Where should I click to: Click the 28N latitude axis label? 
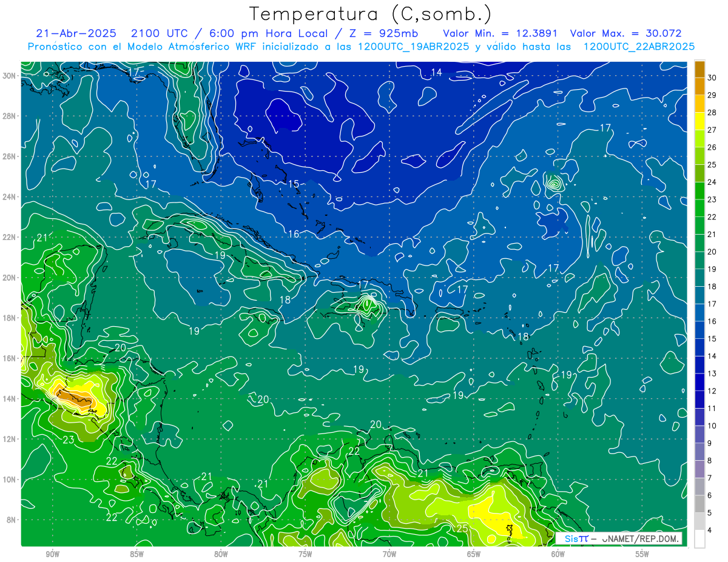point(9,116)
